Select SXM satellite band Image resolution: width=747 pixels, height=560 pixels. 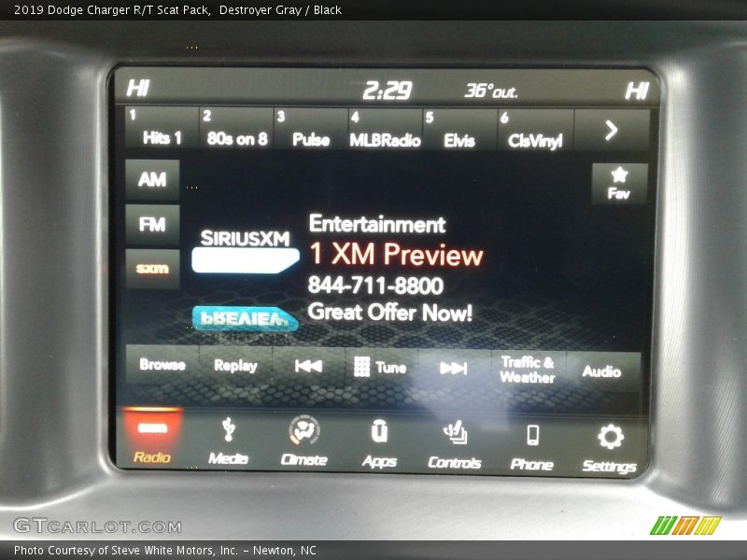152,269
